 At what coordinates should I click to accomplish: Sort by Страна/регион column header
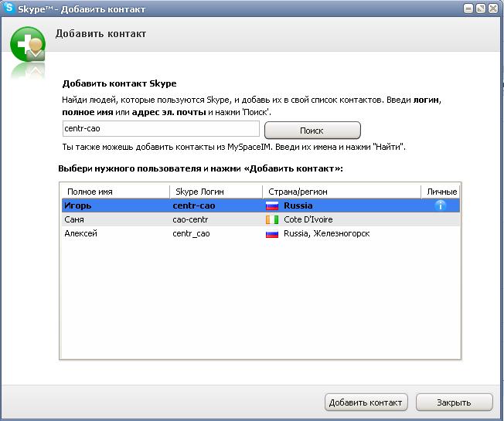click(342, 192)
